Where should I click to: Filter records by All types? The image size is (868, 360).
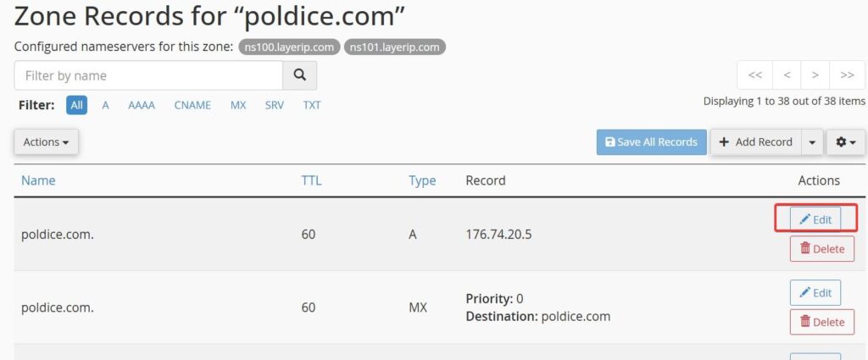coord(77,106)
